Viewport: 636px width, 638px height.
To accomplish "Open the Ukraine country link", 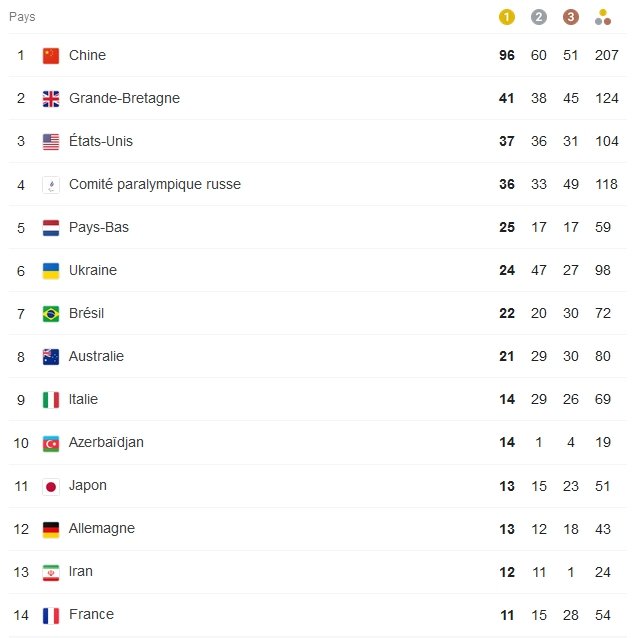I will coord(93,270).
